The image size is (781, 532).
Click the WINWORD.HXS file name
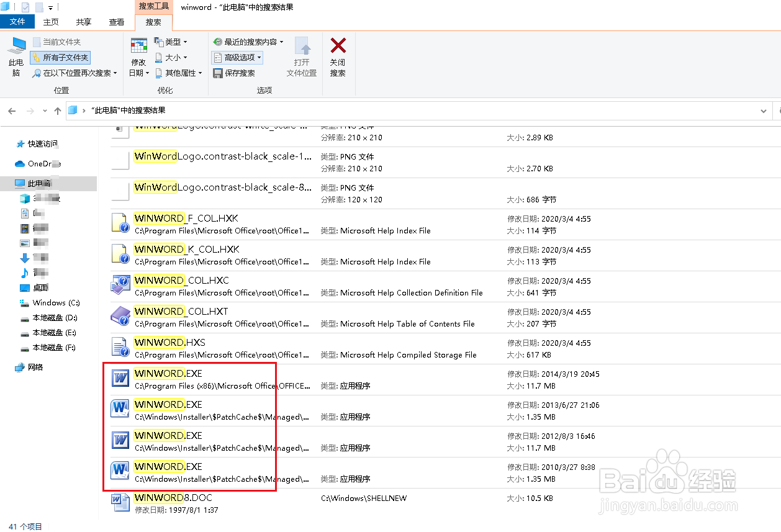[169, 342]
